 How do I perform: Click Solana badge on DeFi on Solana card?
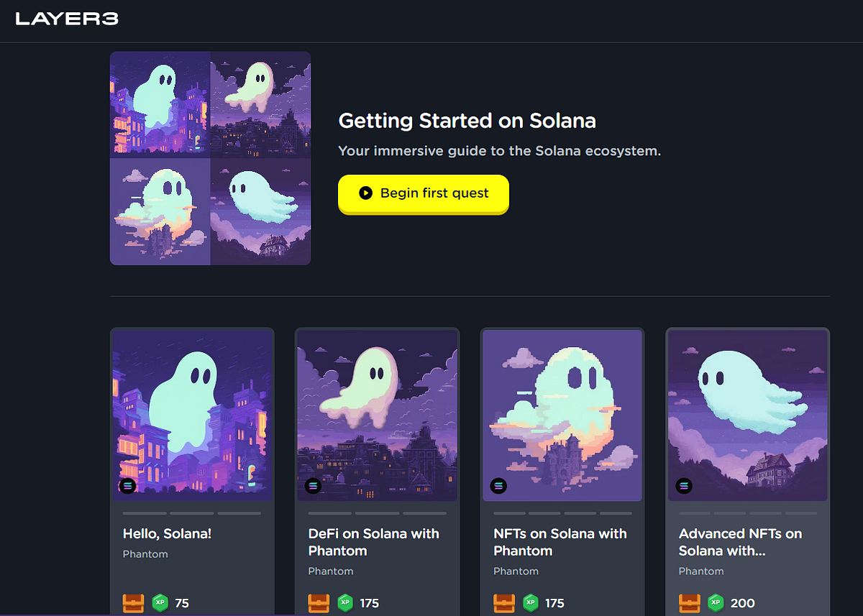coord(313,486)
